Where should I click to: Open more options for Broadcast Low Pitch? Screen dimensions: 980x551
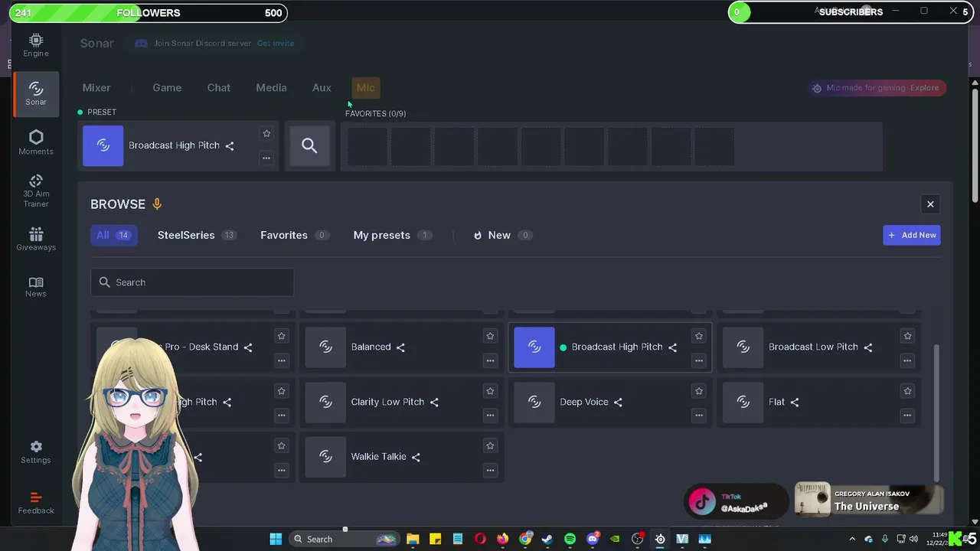(907, 360)
